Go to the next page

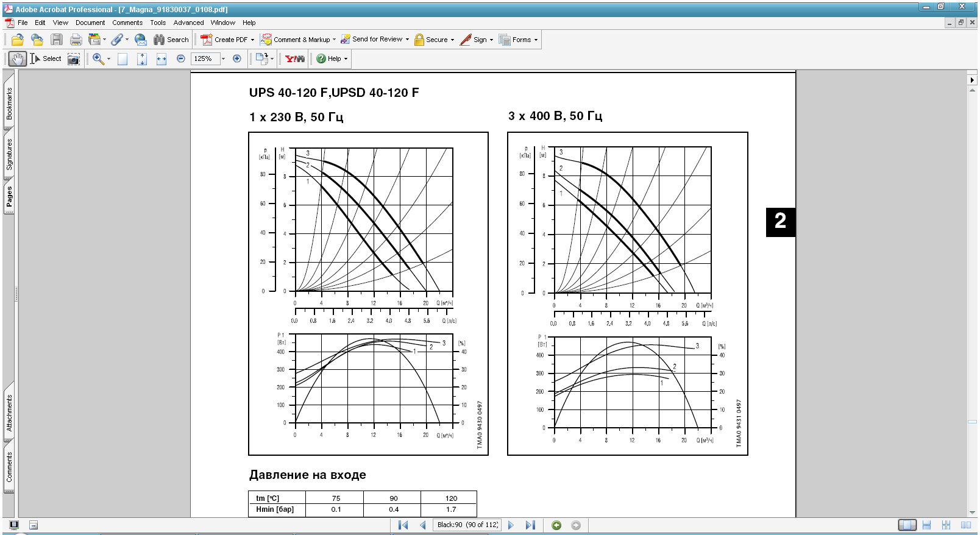click(x=511, y=525)
